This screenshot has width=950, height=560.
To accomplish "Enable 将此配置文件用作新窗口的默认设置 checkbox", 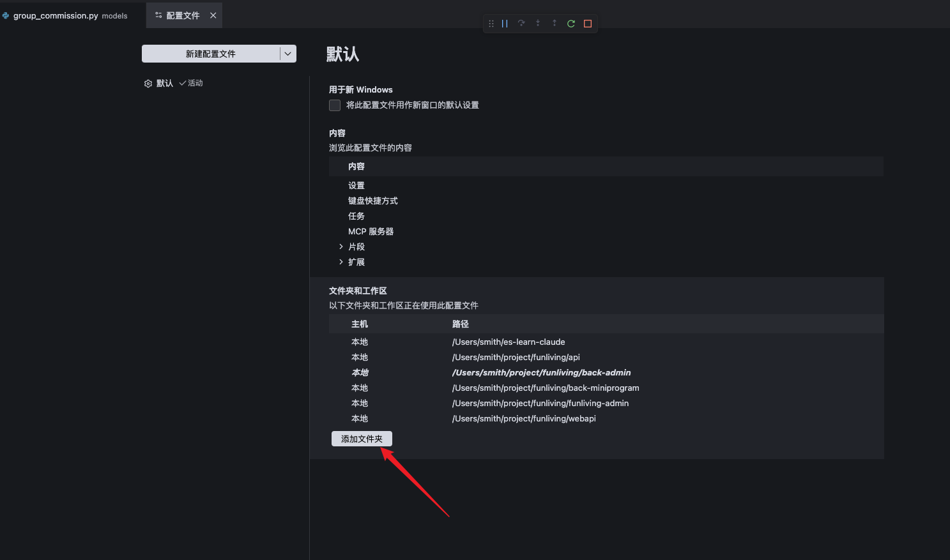I will [x=335, y=105].
